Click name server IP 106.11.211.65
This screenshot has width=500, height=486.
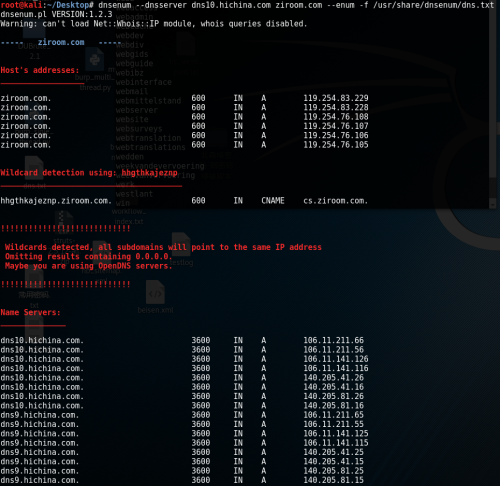(x=333, y=415)
